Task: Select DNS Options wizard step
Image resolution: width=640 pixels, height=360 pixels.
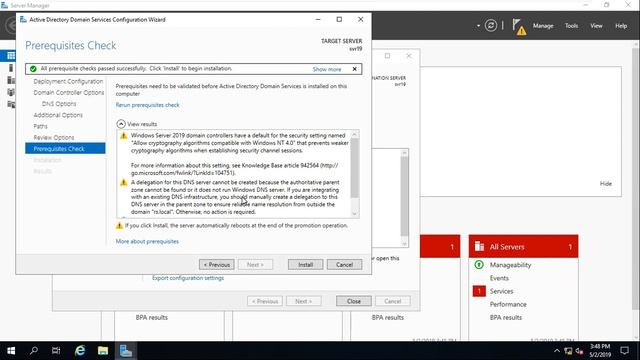Action: pos(59,104)
